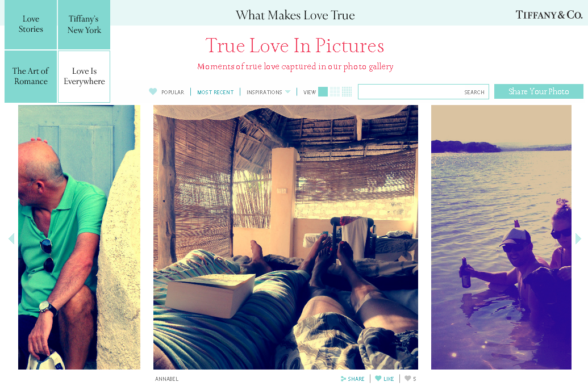Open the Inspirations filter menu
Screen dimensions: 588x386
coord(264,92)
